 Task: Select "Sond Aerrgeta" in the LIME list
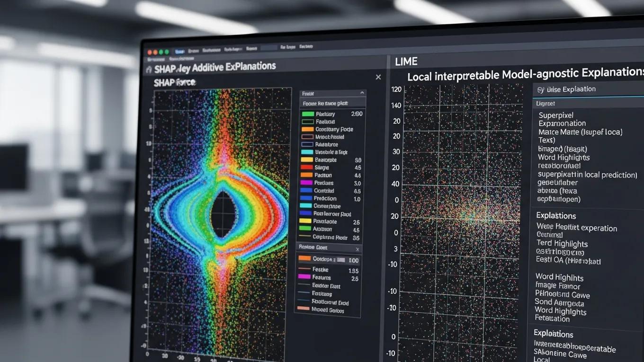click(x=559, y=302)
